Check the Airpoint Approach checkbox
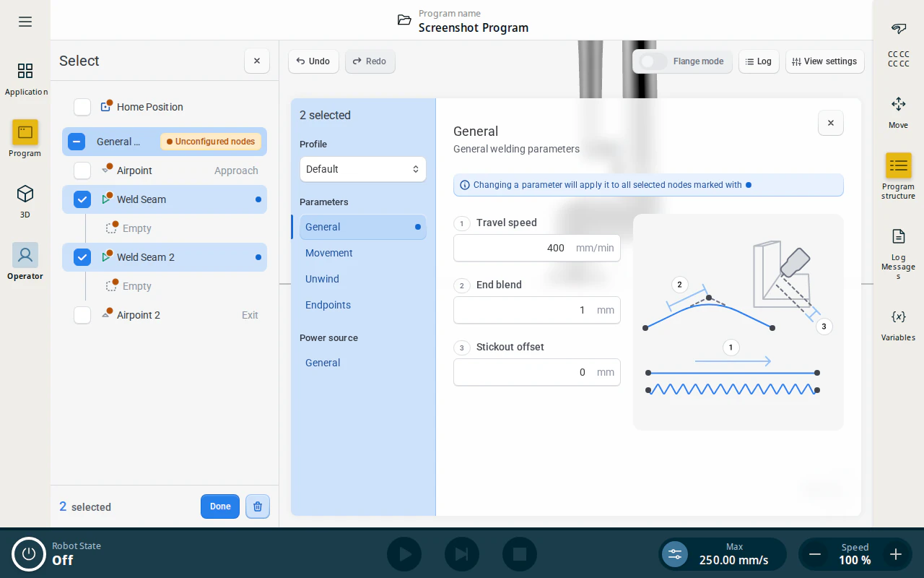The width and height of the screenshot is (924, 578). pyautogui.click(x=82, y=171)
